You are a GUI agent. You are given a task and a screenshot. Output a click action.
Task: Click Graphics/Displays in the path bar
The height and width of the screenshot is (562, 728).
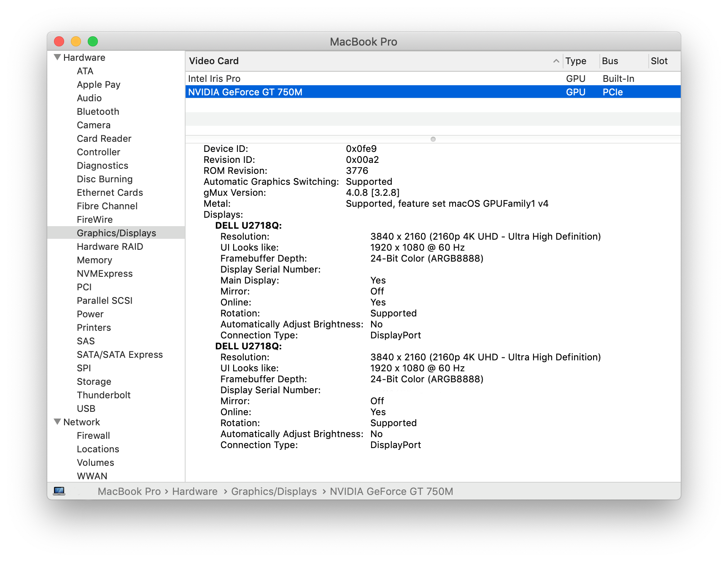[x=274, y=492]
